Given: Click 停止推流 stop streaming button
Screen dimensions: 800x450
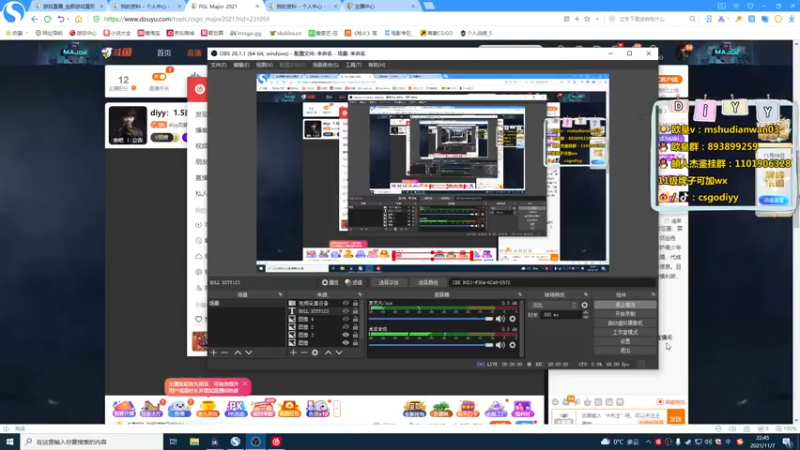Looking at the screenshot, I should 625,305.
